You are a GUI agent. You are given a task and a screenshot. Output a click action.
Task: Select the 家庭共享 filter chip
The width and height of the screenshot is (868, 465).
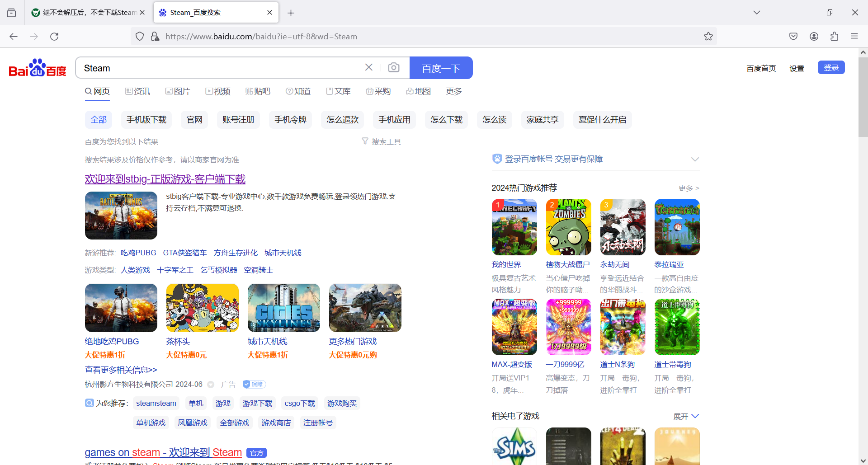pos(542,120)
